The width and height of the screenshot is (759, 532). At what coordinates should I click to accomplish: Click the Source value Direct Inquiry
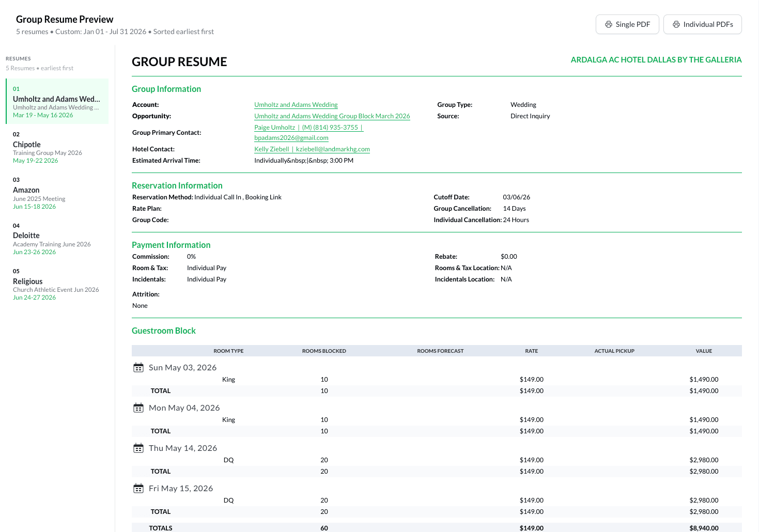tap(530, 116)
